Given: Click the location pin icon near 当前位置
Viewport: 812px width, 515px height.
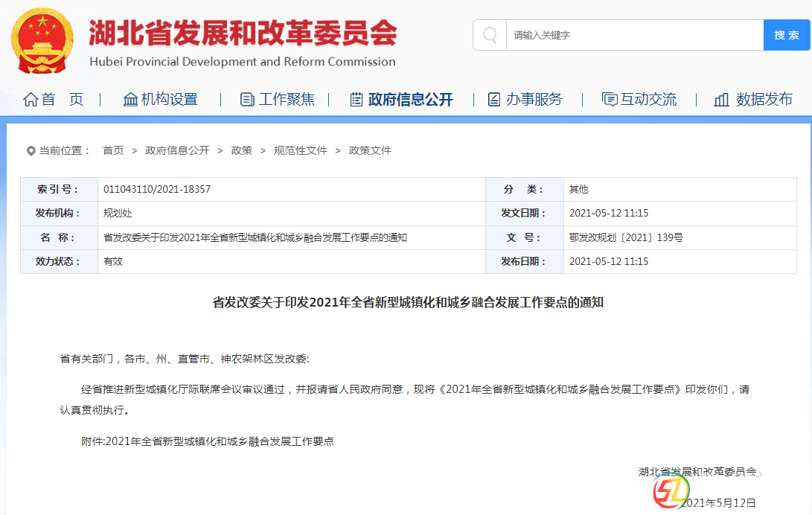Looking at the screenshot, I should pyautogui.click(x=31, y=151).
